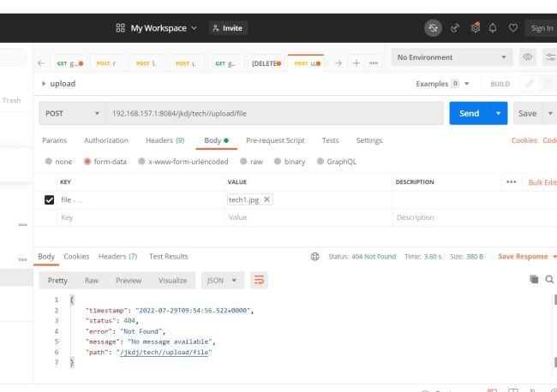This screenshot has height=392, width=557.
Task: Open the DELETE request tab
Action: [x=267, y=63]
